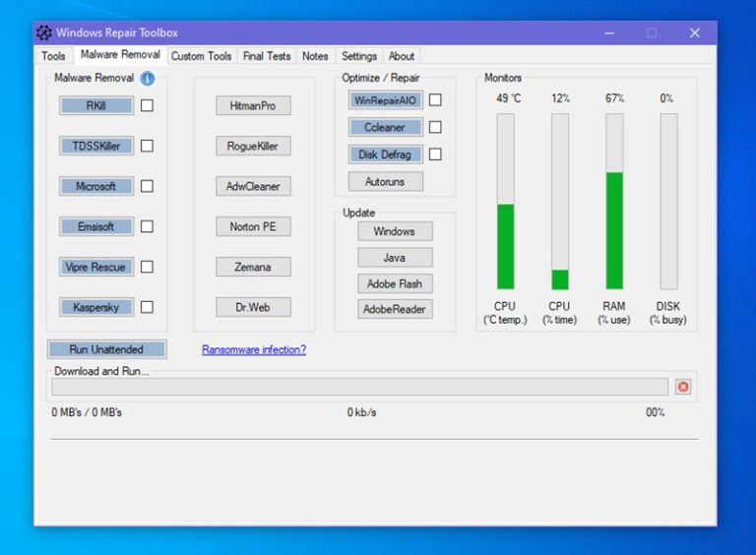Tick the RKill checkbox
Image resolution: width=756 pixels, height=555 pixels.
(147, 105)
